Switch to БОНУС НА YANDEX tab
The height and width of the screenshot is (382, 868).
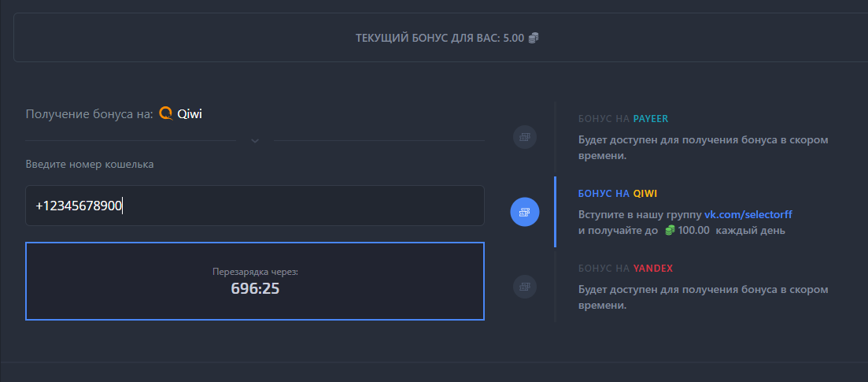coord(626,268)
